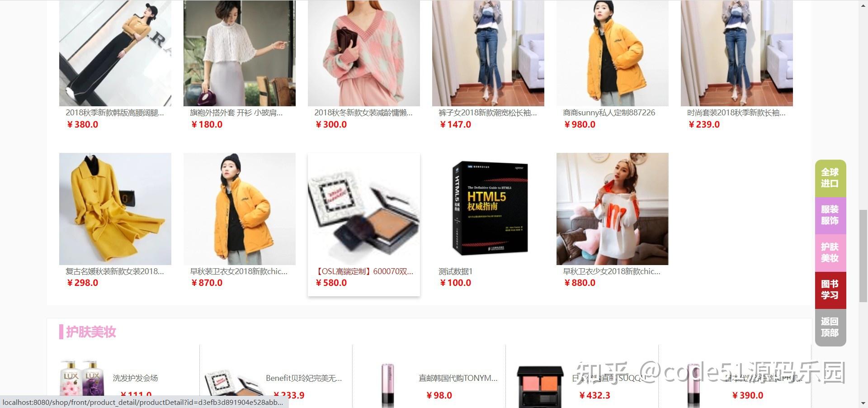Click 【OSL高端定制】600070 product title

point(364,271)
